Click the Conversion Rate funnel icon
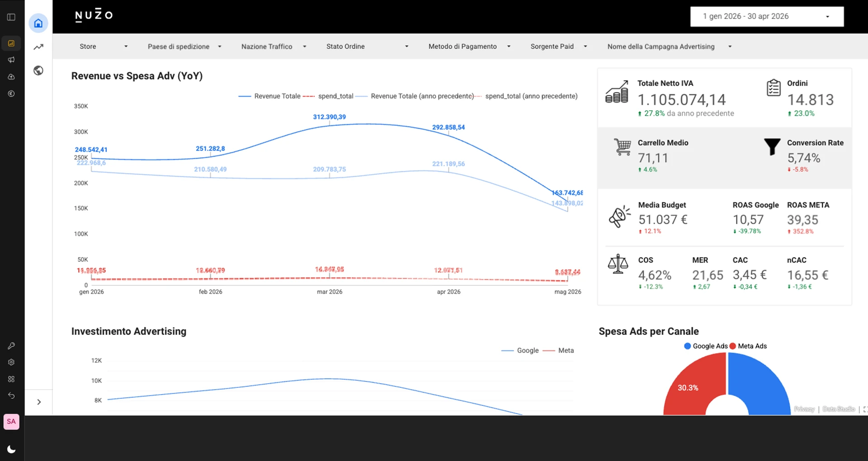Viewport: 868px width, 461px height. [772, 147]
